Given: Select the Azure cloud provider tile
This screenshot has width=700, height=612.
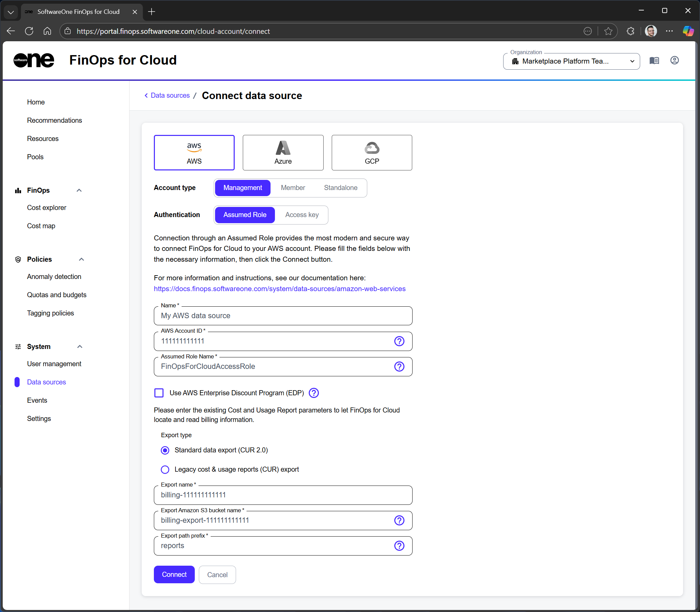Looking at the screenshot, I should coord(283,152).
